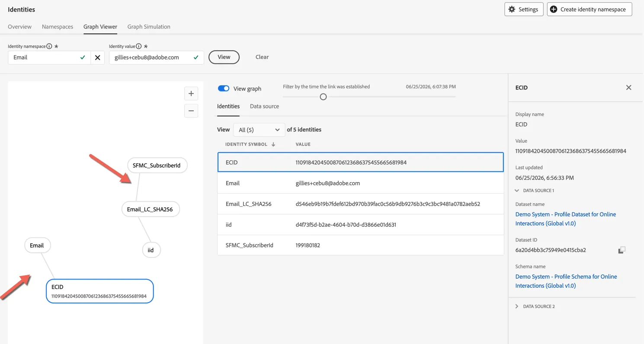Screen dimensions: 644x344
Task: Toggle the View graph switch off
Action: (224, 88)
